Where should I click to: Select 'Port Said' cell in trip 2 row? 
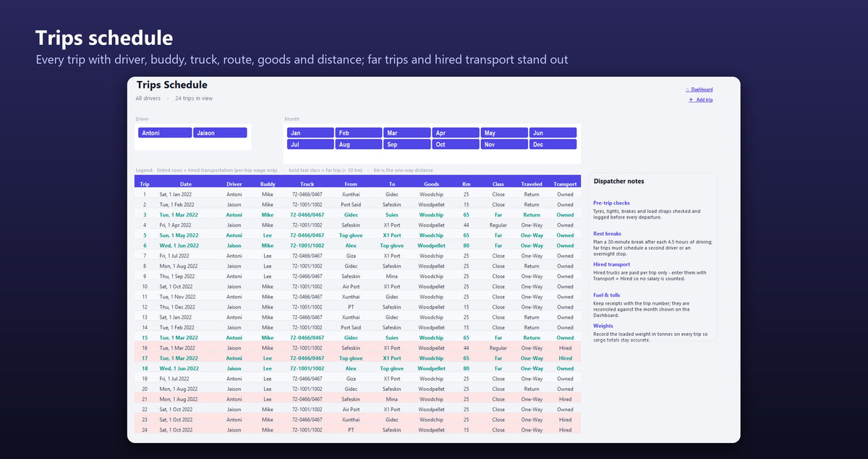pos(351,205)
